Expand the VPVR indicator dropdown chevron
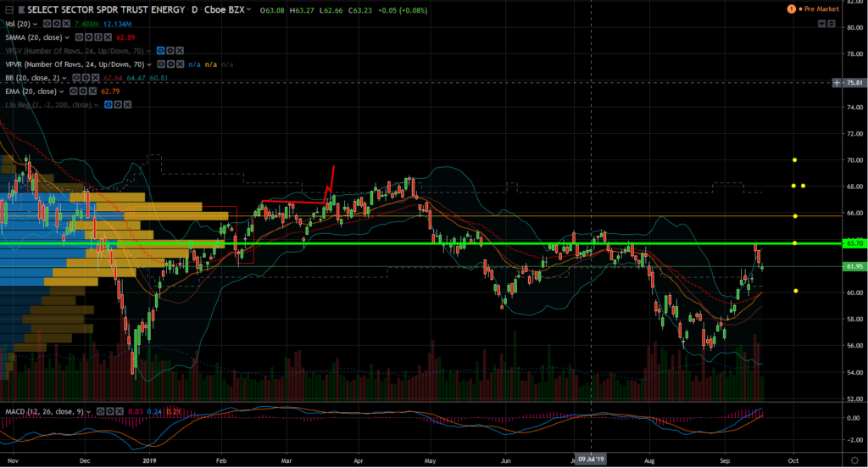868x468 pixels. point(149,64)
